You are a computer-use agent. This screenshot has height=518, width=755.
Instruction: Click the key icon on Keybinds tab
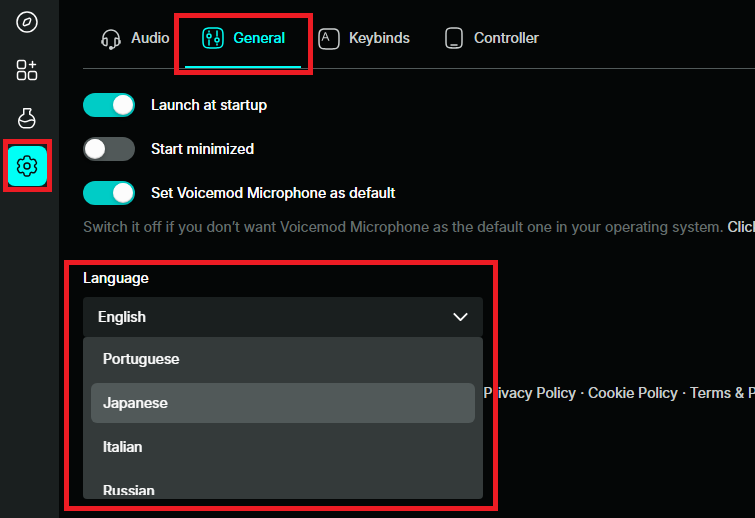[x=329, y=39]
